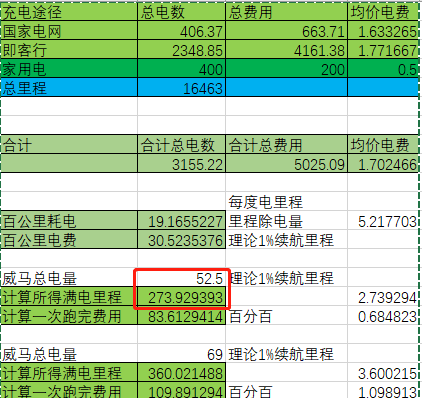Click the cell with value 69

181,354
